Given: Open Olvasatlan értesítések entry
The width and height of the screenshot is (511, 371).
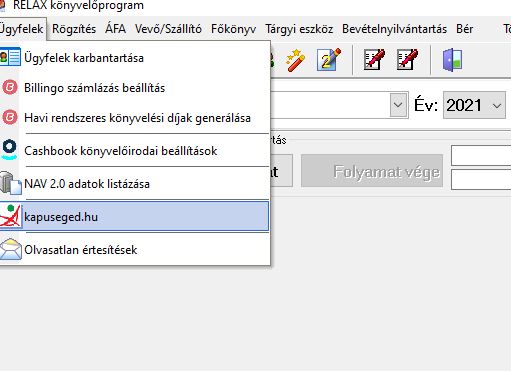Looking at the screenshot, I should tap(135, 250).
